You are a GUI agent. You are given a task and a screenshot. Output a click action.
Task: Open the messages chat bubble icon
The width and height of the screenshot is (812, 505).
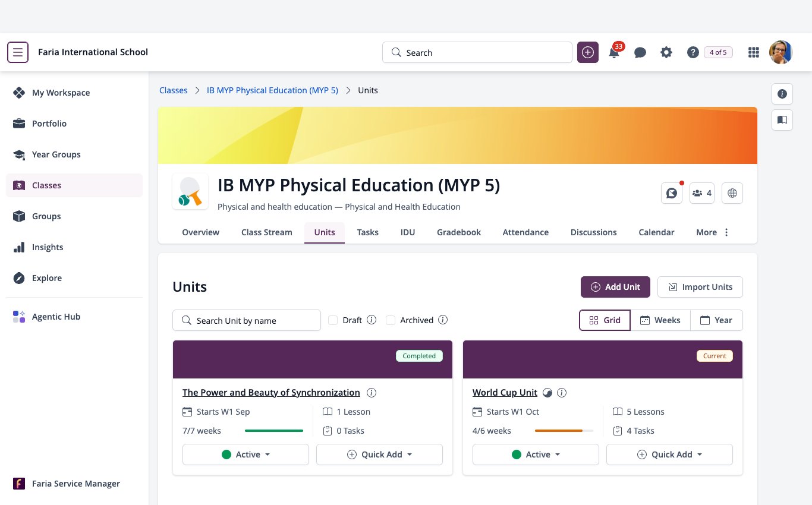click(640, 52)
